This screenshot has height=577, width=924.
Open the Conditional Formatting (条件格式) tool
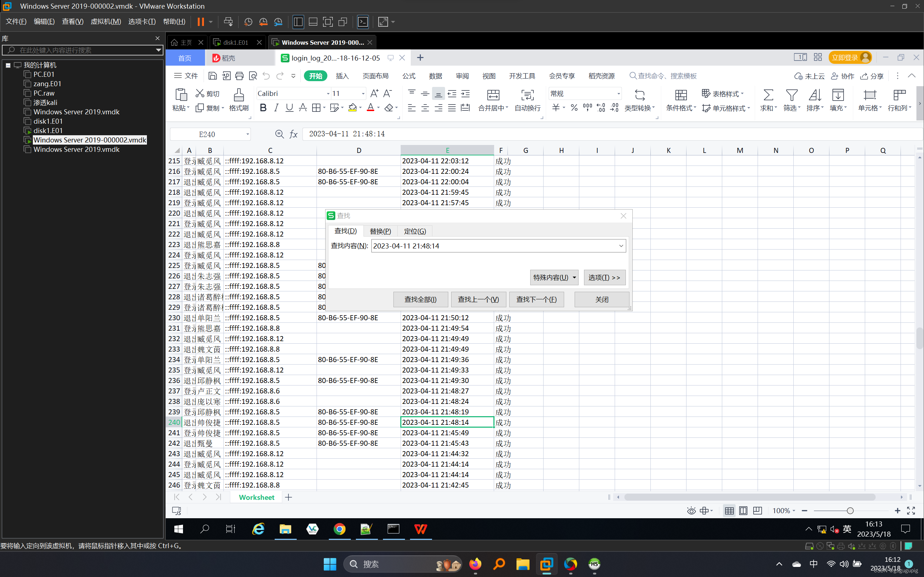681,96
